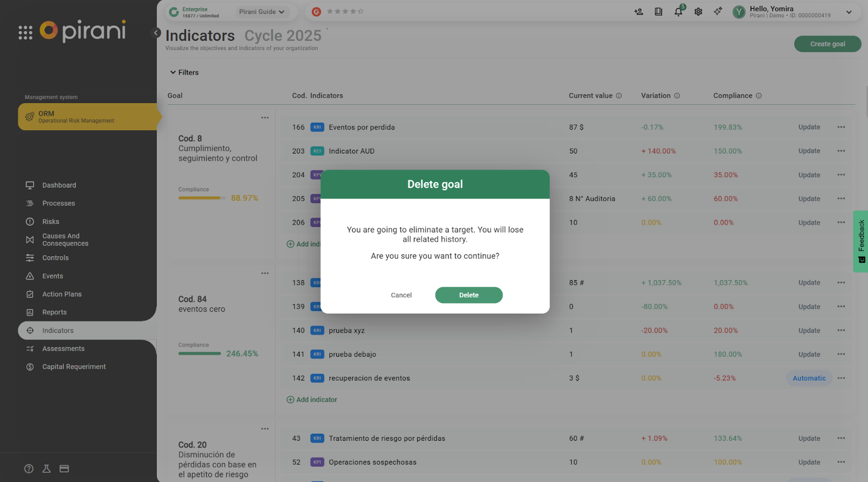Open options menu for Cod. 84 goal
Viewport: 868px width, 482px height.
(x=265, y=273)
